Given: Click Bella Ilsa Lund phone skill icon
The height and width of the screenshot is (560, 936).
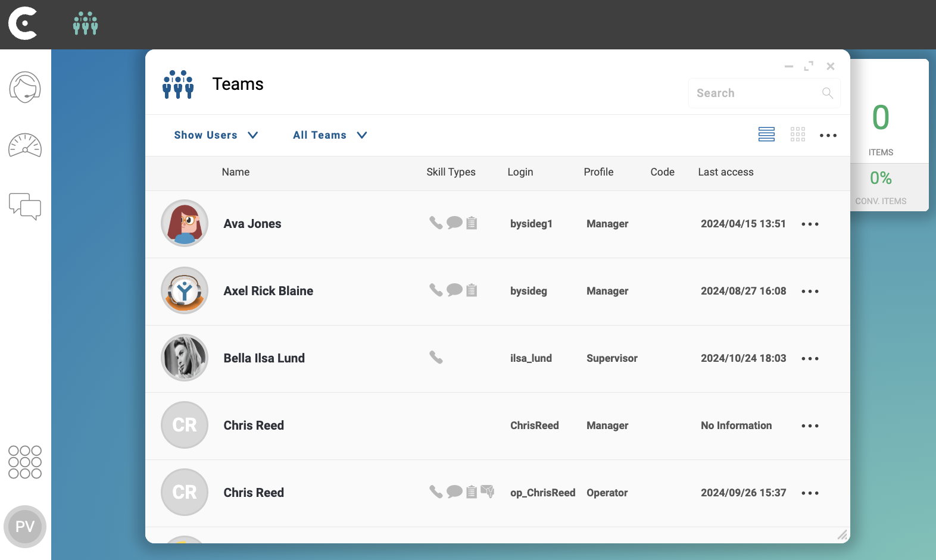Looking at the screenshot, I should (436, 357).
